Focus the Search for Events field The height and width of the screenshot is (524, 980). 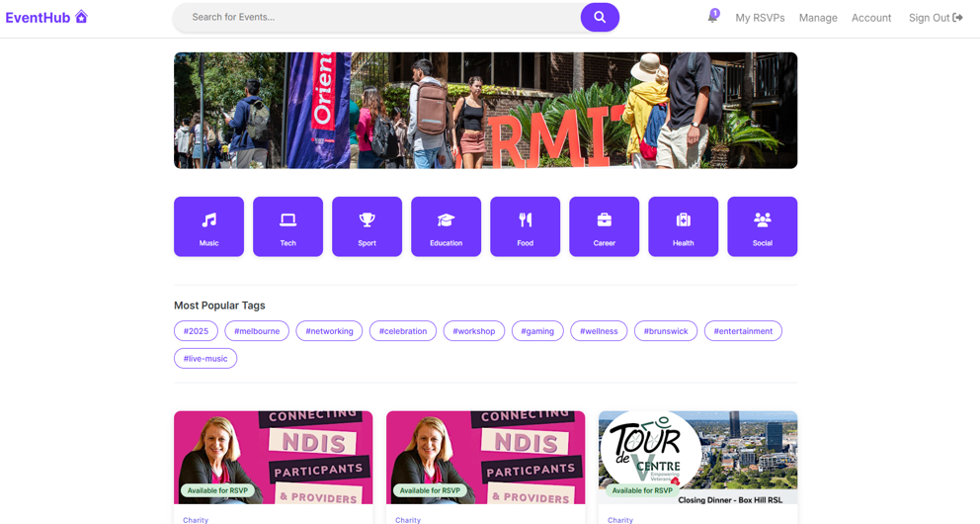click(376, 18)
